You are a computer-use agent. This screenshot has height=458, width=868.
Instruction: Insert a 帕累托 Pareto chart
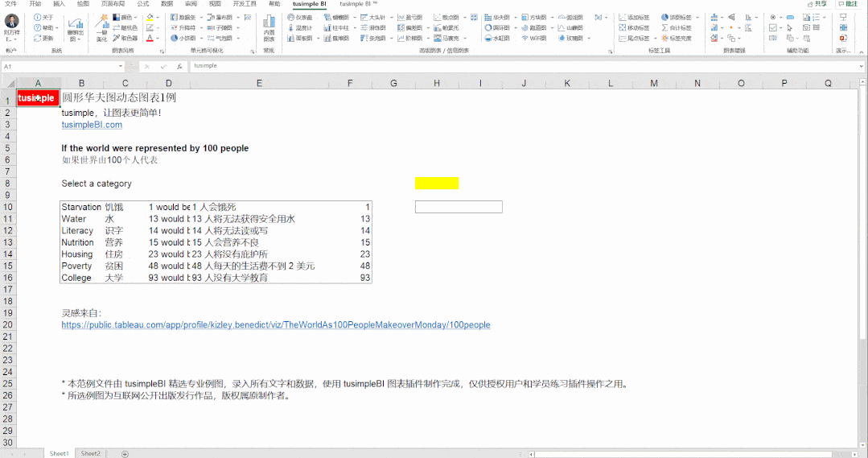pos(446,27)
